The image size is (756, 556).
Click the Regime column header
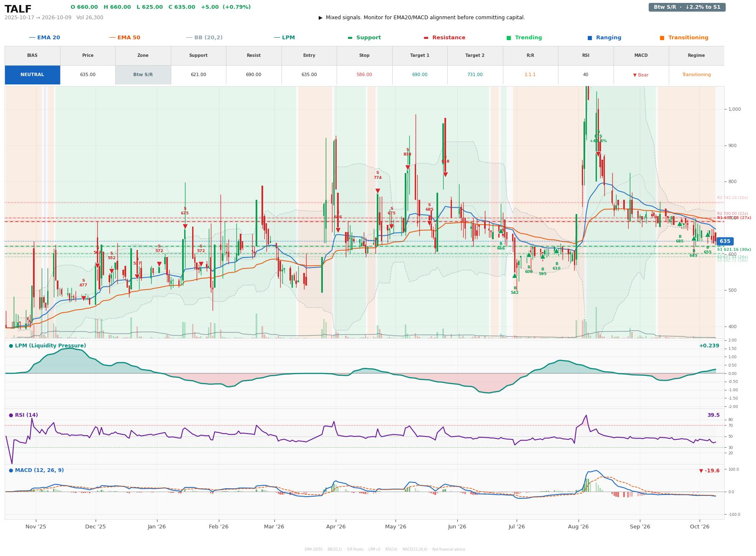[x=696, y=56]
